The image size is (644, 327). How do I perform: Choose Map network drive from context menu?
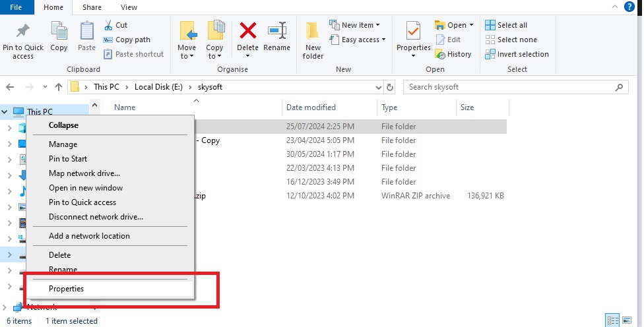(x=84, y=173)
